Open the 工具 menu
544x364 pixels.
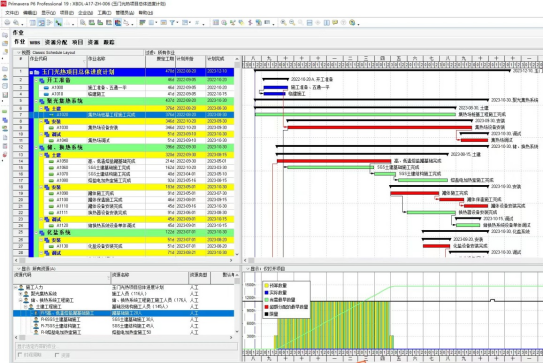[x=104, y=13]
